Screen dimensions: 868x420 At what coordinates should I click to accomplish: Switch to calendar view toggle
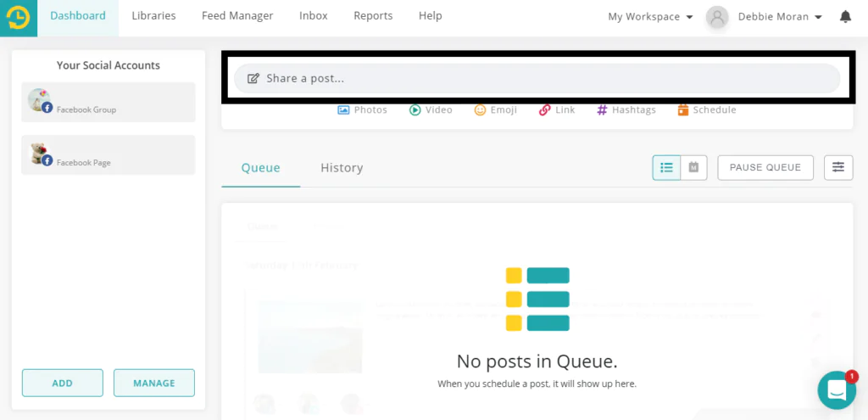tap(693, 167)
